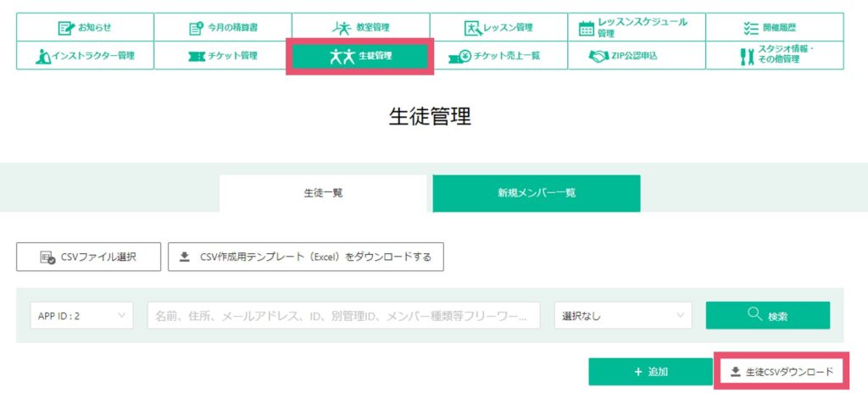Click the レッスン管理 board icon
The height and width of the screenshot is (393, 868).
474,28
